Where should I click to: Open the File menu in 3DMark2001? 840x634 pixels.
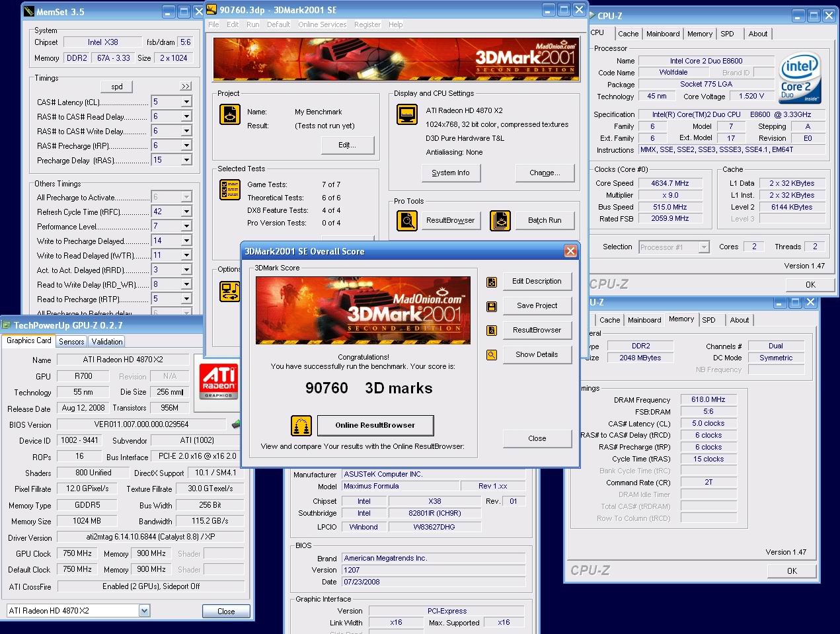point(213,24)
